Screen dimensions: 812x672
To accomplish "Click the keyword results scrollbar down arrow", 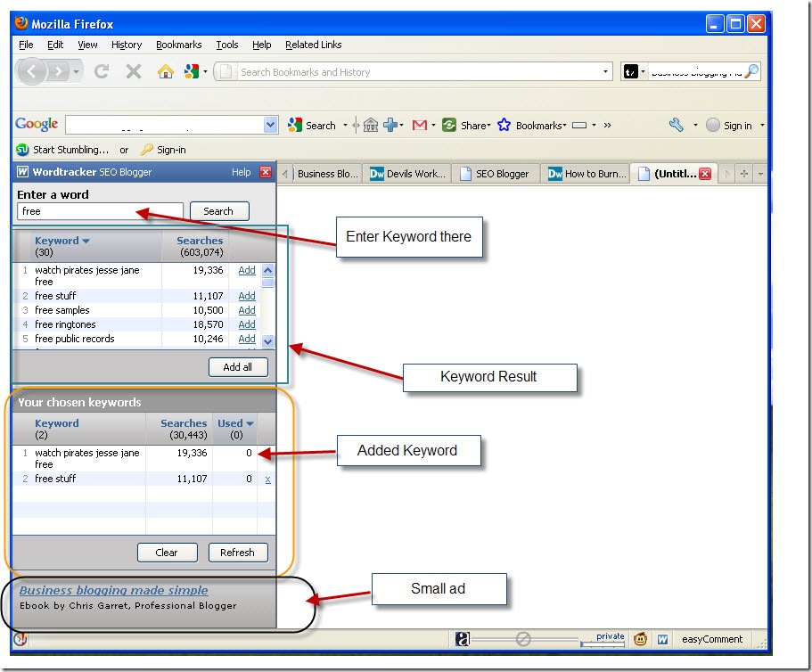I will point(267,341).
